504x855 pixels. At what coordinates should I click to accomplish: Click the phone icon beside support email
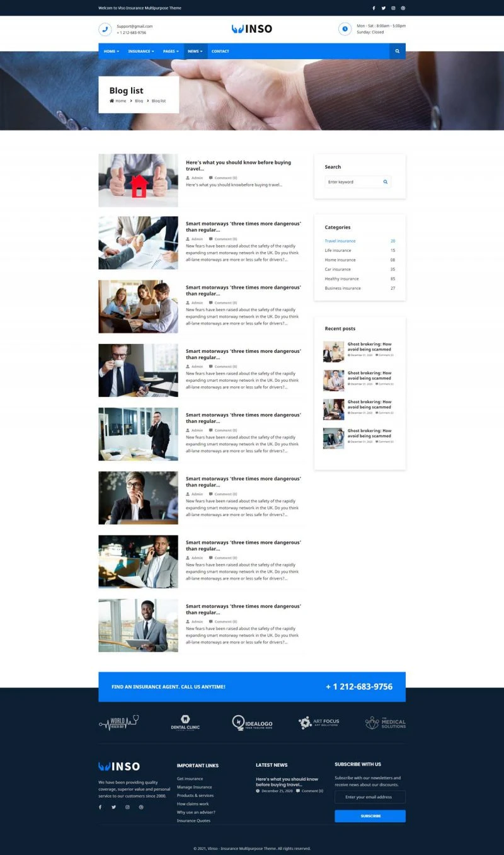105,29
